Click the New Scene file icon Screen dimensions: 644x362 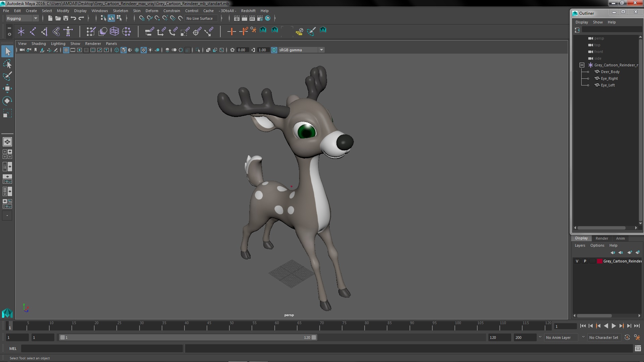(x=50, y=18)
